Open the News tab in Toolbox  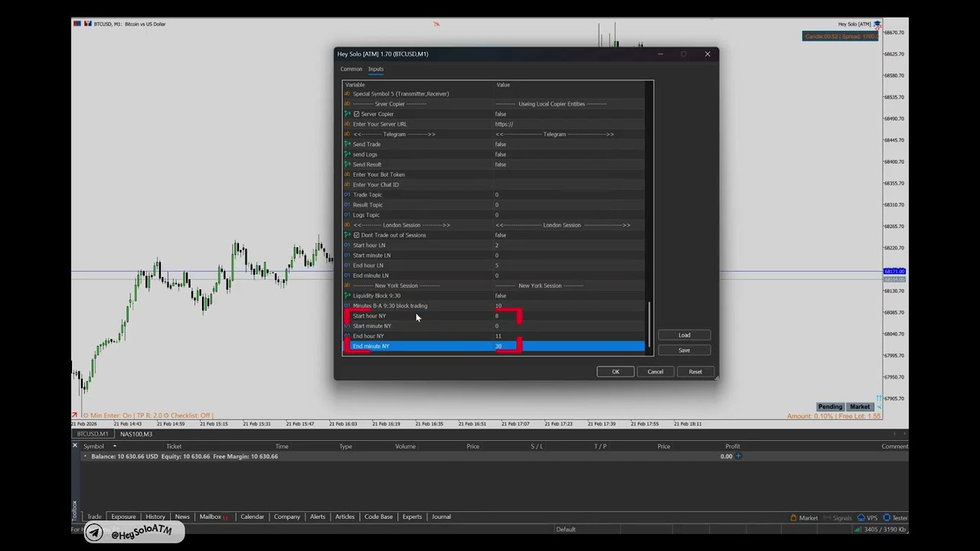[182, 517]
